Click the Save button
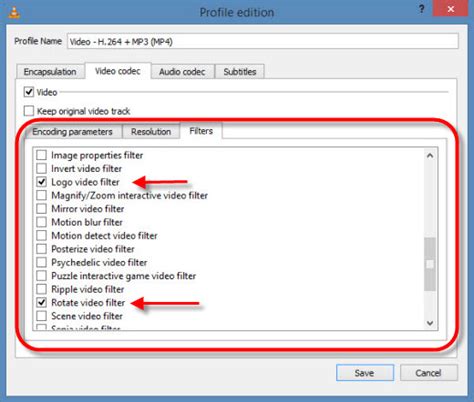Viewport: 474px width, 402px height. point(365,373)
